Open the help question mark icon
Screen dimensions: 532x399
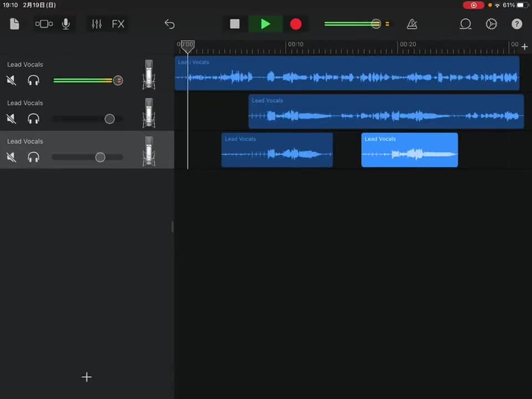point(517,24)
